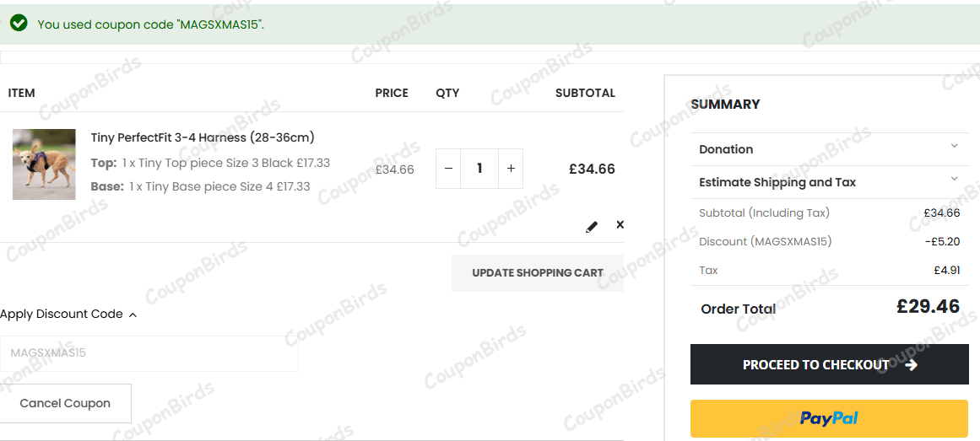Click the Donation chevron arrow
The width and height of the screenshot is (980, 441).
[x=955, y=146]
